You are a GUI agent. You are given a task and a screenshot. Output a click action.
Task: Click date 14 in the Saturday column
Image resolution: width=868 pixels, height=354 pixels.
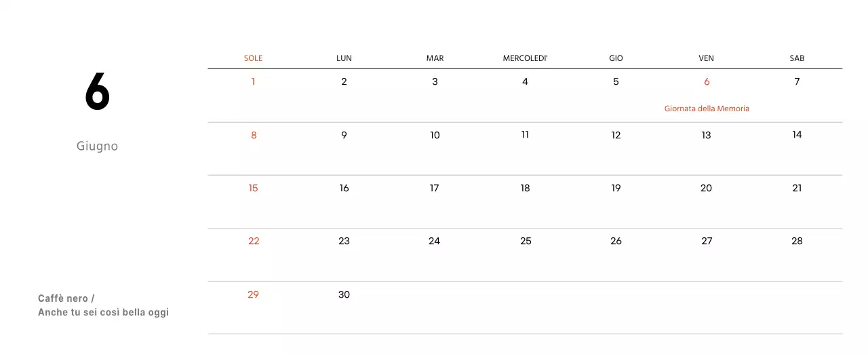797,134
